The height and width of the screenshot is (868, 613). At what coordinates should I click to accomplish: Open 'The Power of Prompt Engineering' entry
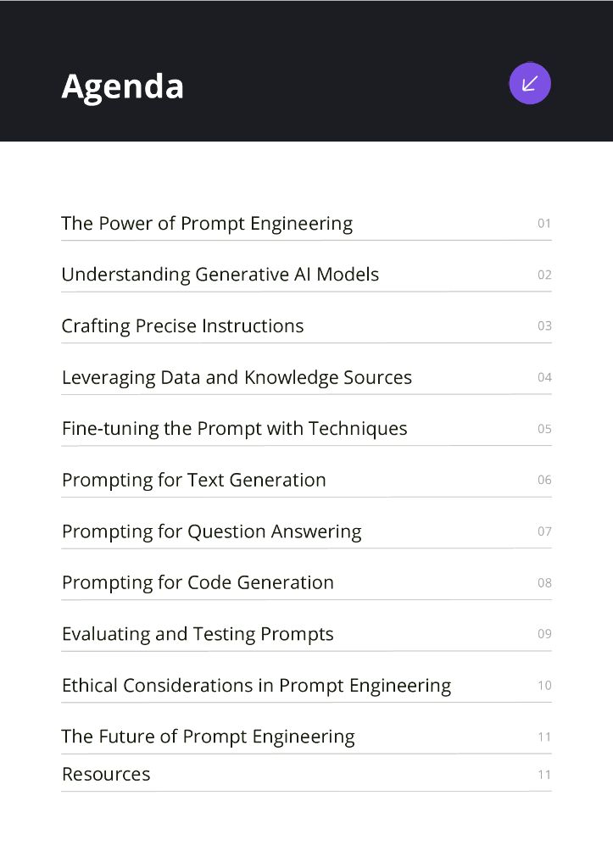(x=207, y=224)
